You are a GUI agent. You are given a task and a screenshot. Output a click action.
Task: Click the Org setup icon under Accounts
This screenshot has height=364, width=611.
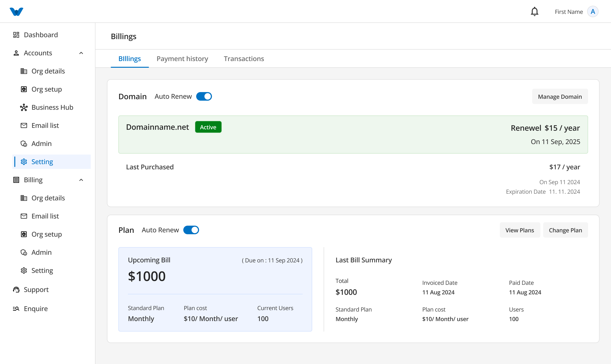(x=24, y=89)
